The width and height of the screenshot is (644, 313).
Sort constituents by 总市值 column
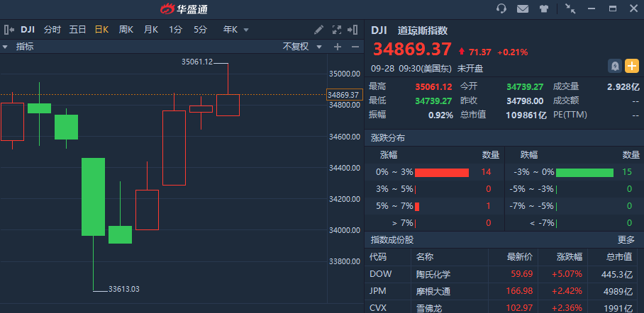tap(619, 257)
